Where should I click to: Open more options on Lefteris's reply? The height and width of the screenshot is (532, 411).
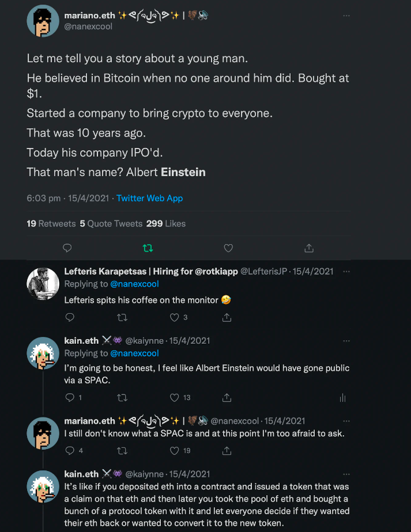point(346,271)
